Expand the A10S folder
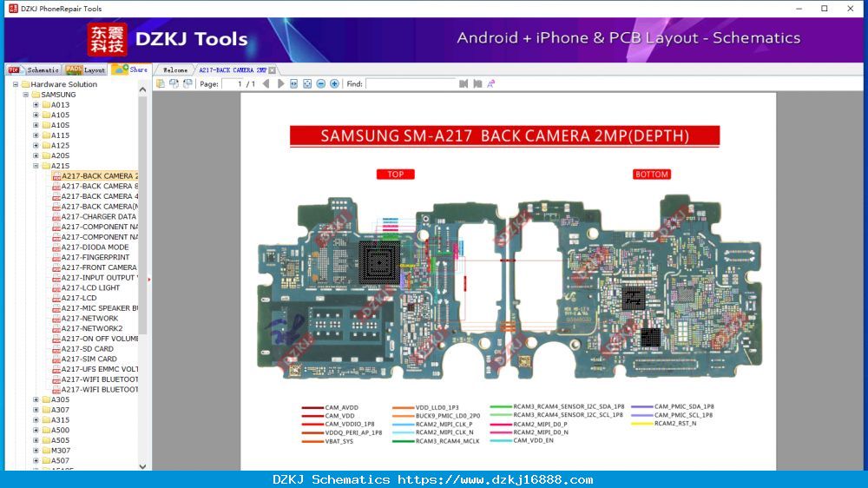The height and width of the screenshot is (488, 868). (x=36, y=125)
